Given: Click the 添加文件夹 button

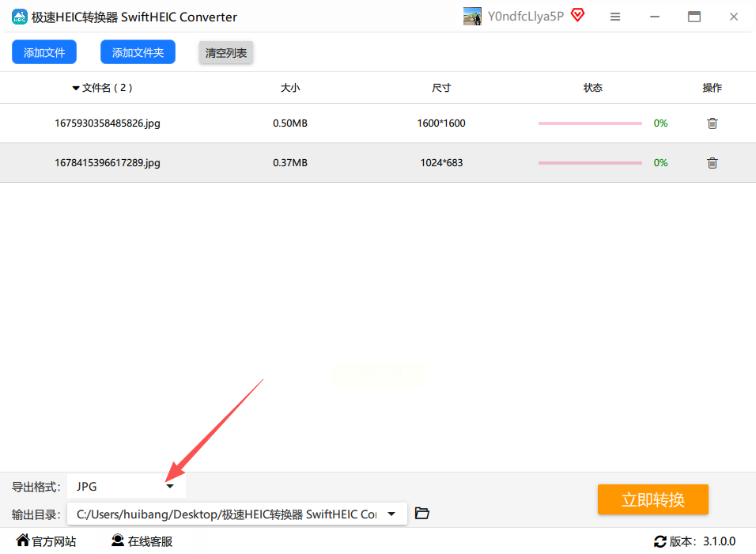Looking at the screenshot, I should pyautogui.click(x=138, y=52).
